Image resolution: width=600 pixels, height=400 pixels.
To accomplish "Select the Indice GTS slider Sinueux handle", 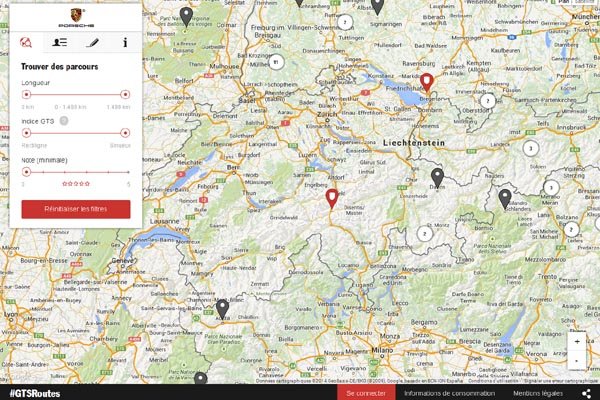I will coord(125,133).
